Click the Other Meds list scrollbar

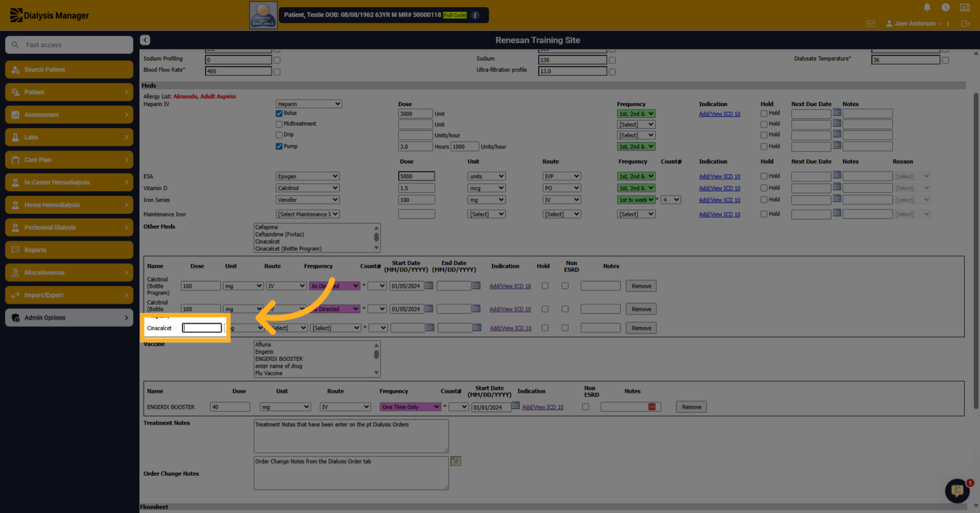(376, 238)
